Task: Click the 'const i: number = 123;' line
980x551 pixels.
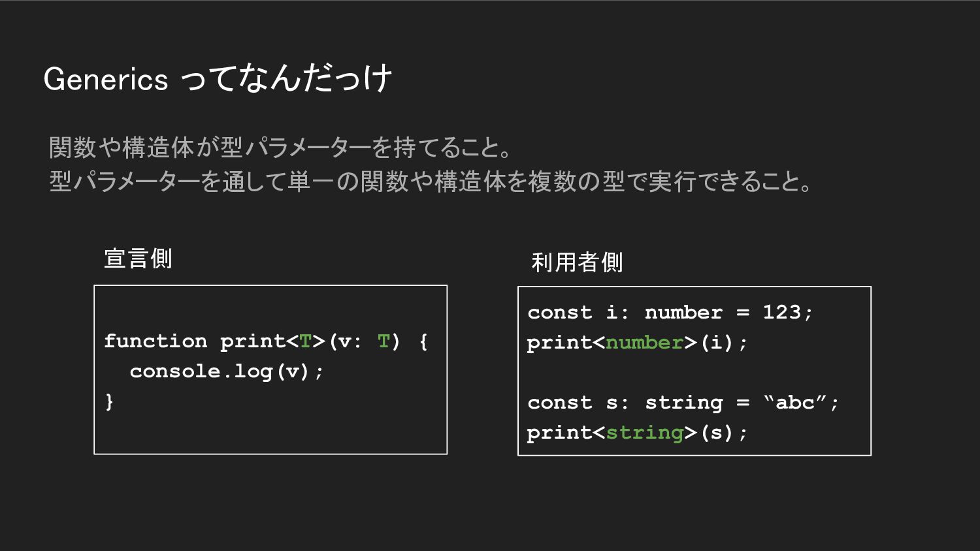Action: coord(670,312)
